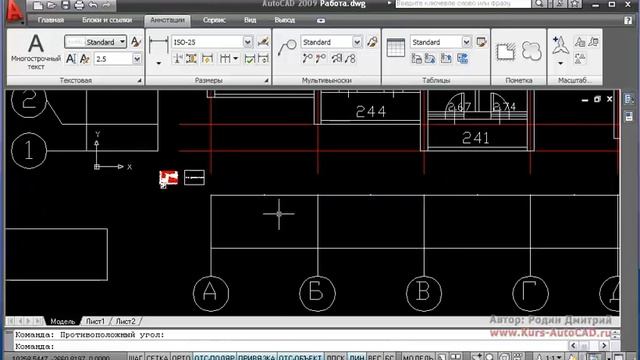
Task: Switch to the Главная ribbon tab
Action: [x=51, y=20]
